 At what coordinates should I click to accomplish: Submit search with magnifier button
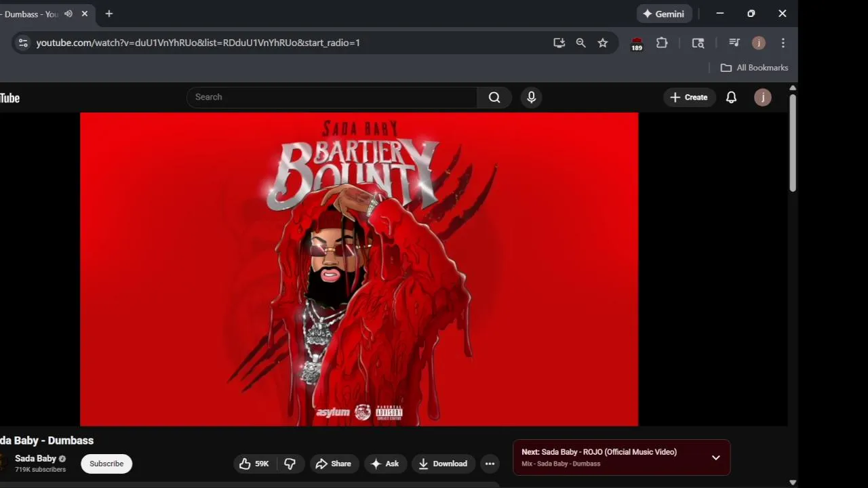coord(494,97)
